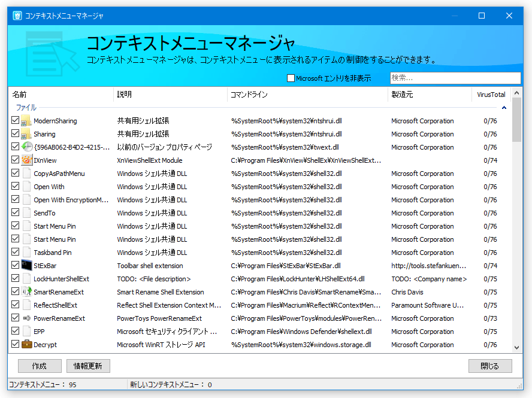Screen dimensions: 532x398
Task: Click the EPP row file icon
Action: 26,332
